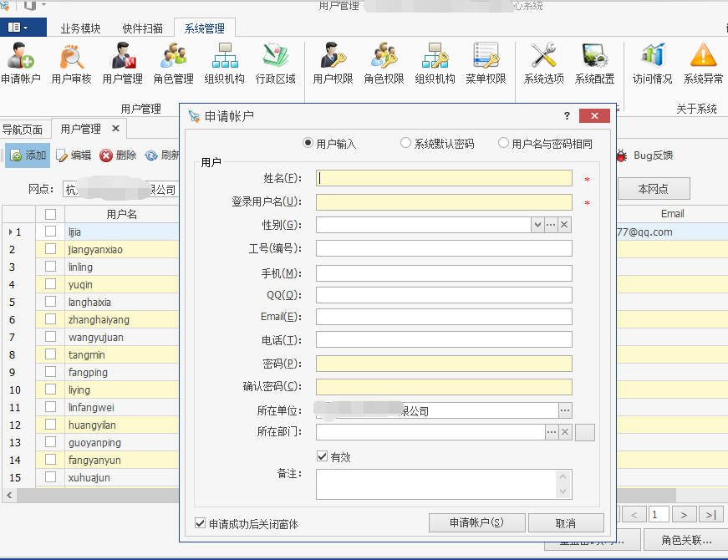Click the 手机 input field
Screen dimensions: 728x560
[444, 273]
